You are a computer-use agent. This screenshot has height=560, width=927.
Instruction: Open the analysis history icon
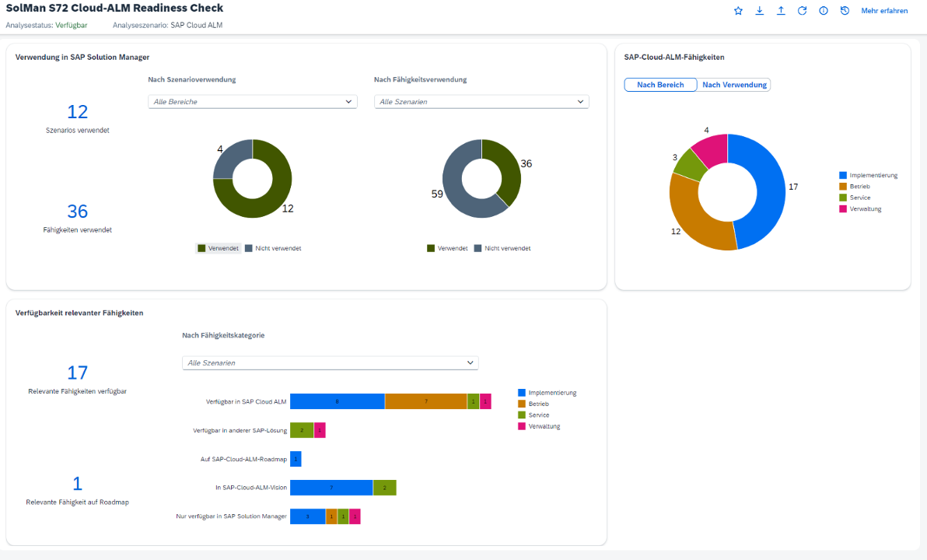pos(845,11)
